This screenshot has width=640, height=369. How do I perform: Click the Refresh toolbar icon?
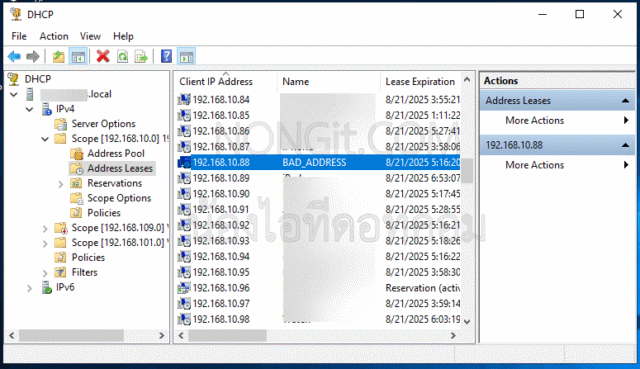122,56
